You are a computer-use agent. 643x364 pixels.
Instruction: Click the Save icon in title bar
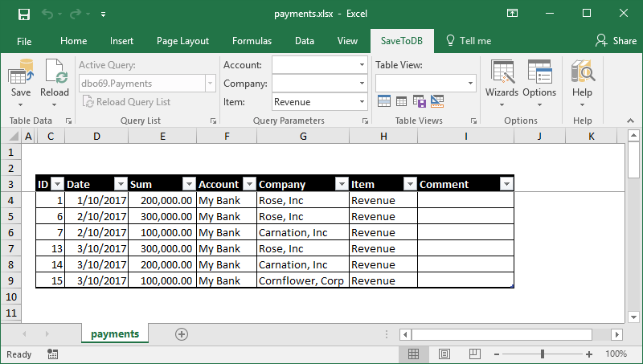coord(24,14)
